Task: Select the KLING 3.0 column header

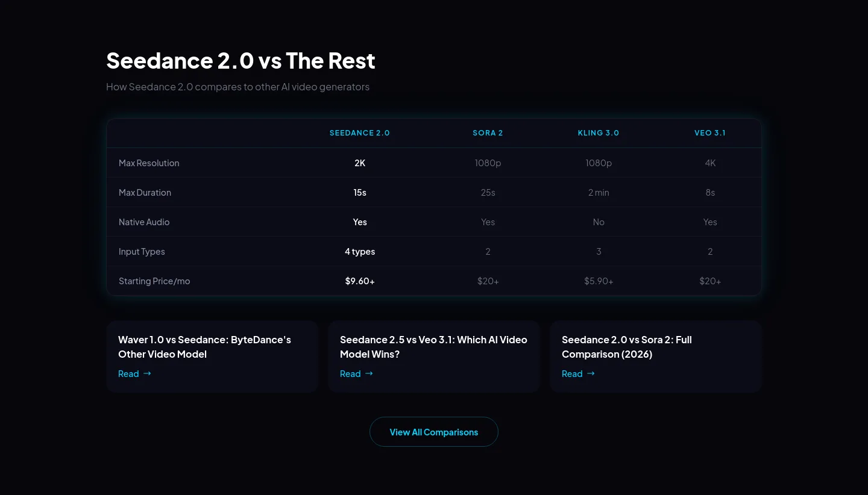Action: (599, 133)
